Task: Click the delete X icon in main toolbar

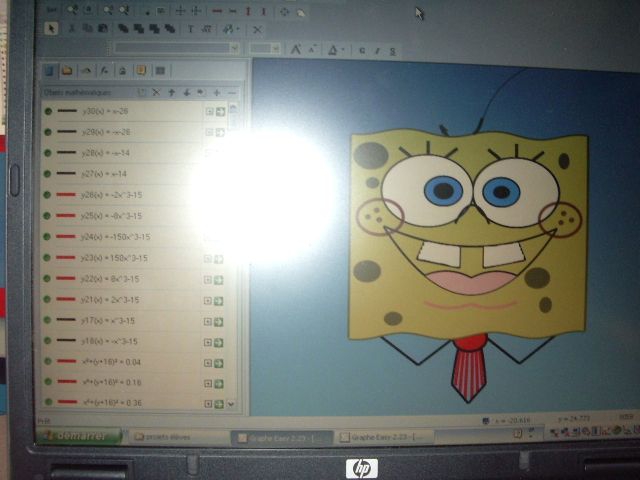Action: tap(257, 30)
